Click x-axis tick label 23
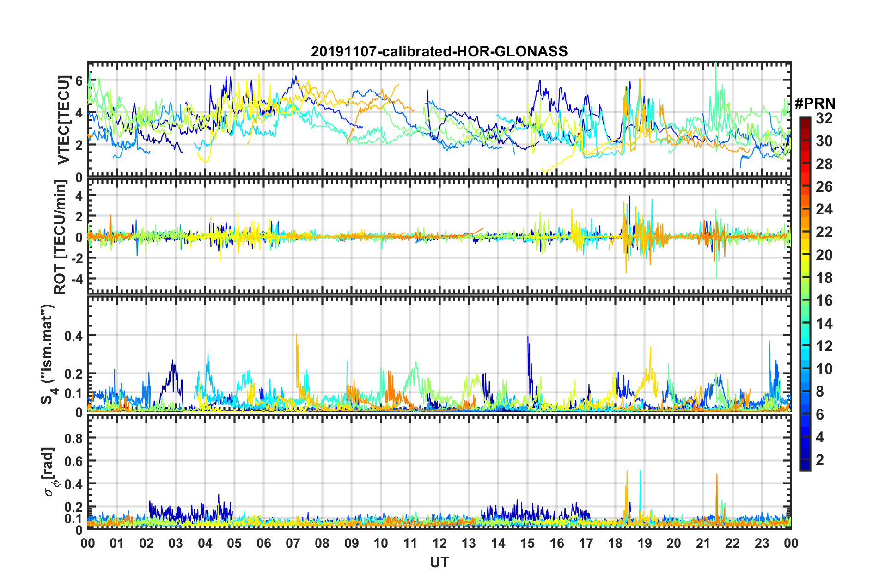The width and height of the screenshot is (879, 588). 762,543
